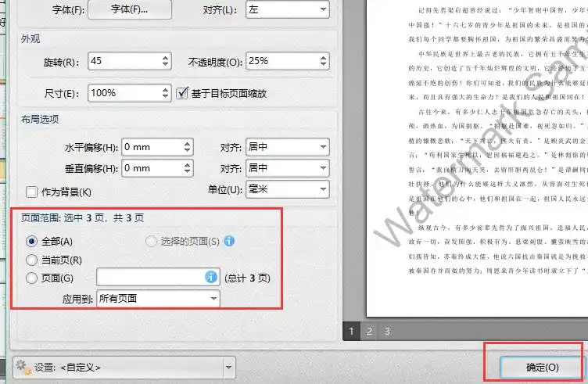This screenshot has height=384, width=588.
Task: Open the 设置 <自定义> preset dropdown
Action: coord(124,368)
